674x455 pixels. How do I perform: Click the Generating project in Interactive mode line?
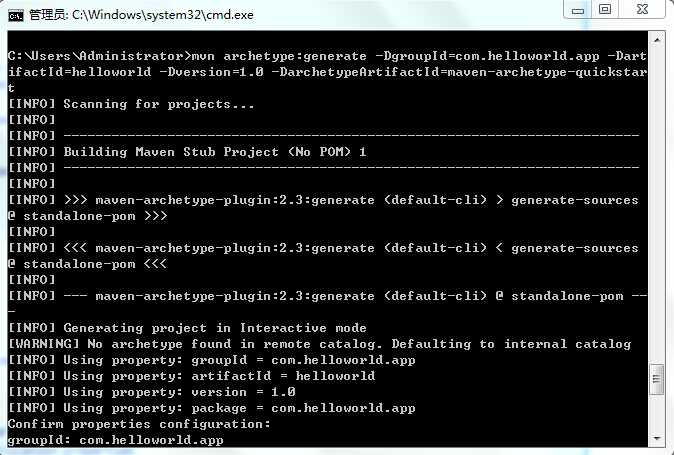(187, 328)
